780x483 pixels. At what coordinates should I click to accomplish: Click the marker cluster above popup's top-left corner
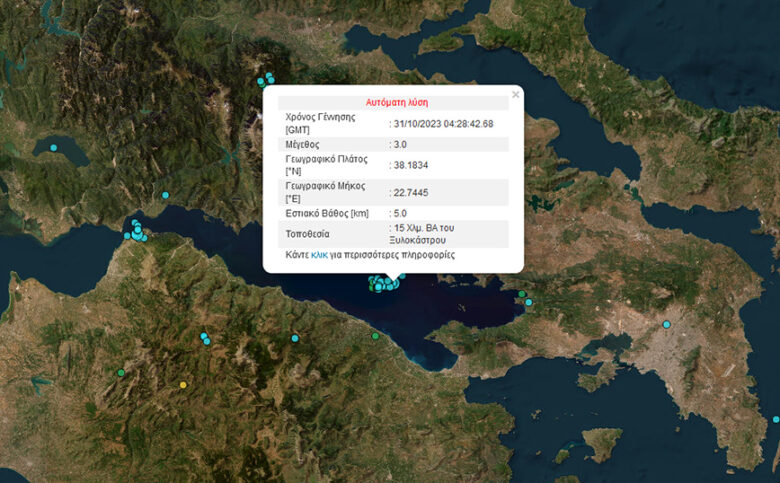(x=266, y=79)
